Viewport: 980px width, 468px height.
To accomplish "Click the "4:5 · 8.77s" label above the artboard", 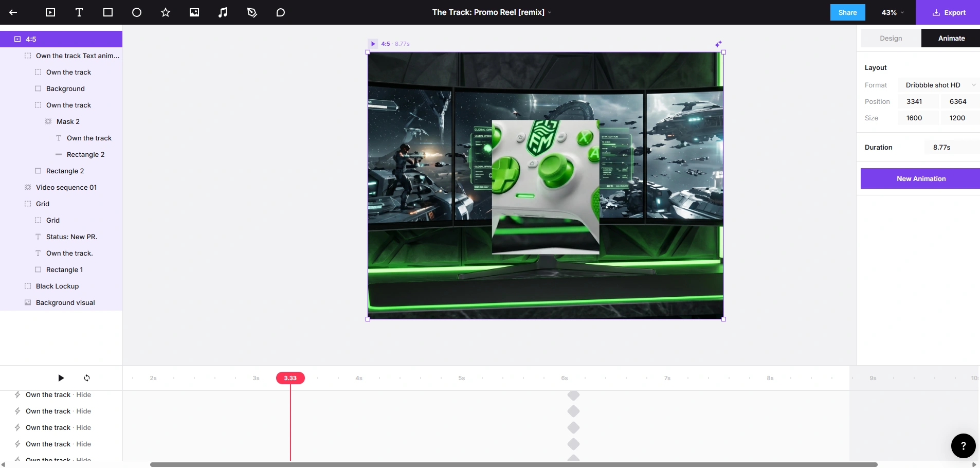I will click(x=395, y=44).
